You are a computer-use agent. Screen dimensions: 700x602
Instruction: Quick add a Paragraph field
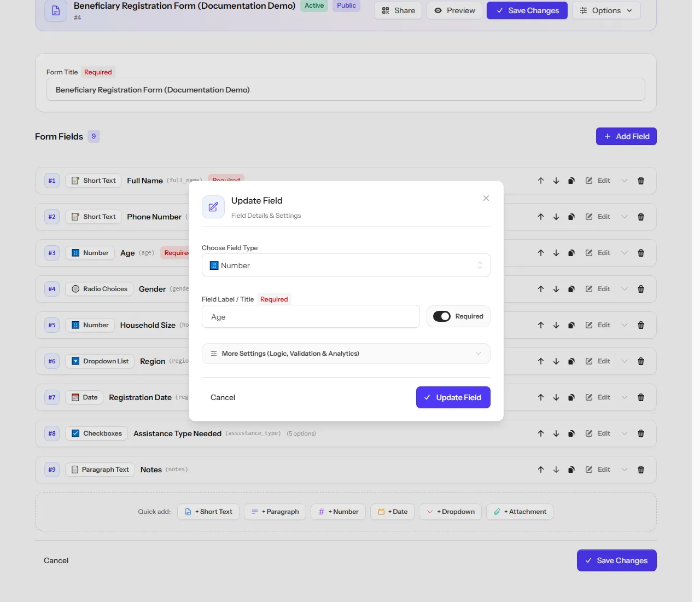(275, 512)
